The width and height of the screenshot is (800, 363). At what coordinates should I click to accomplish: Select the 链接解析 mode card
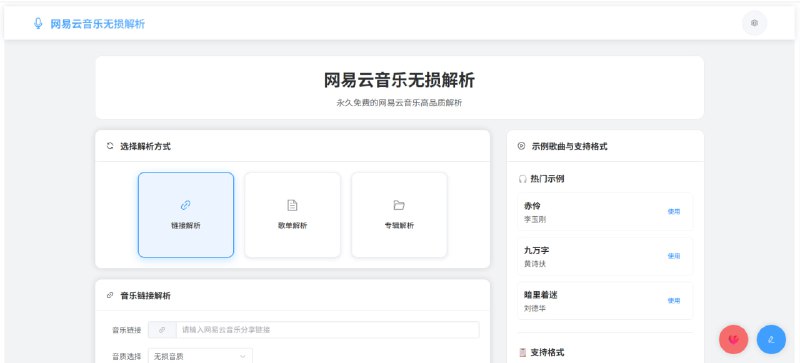point(186,215)
